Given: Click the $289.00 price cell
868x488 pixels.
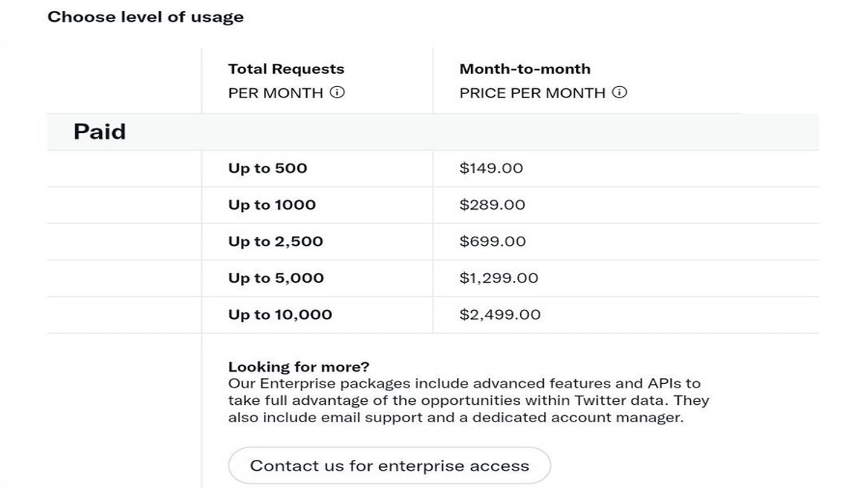Looking at the screenshot, I should [x=493, y=205].
